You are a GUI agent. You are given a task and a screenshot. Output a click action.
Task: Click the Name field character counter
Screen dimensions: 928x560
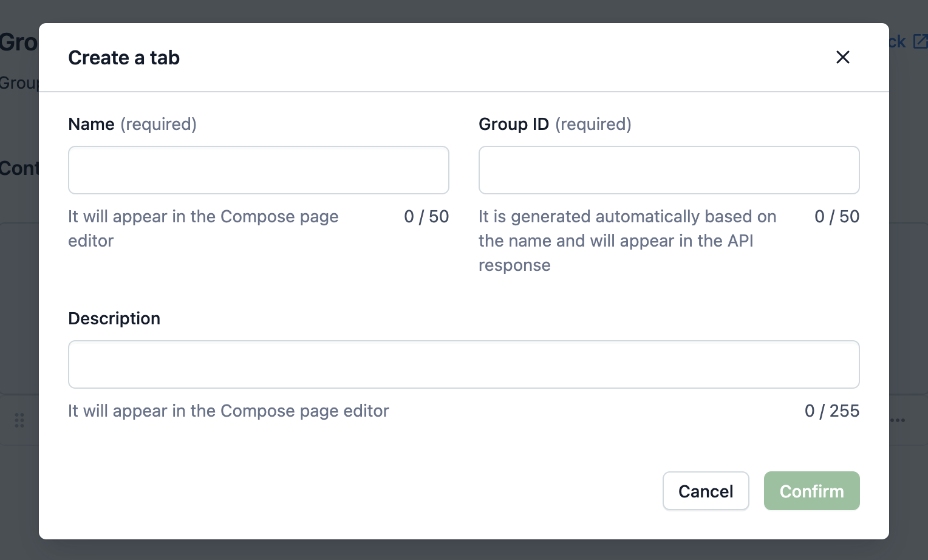(426, 217)
